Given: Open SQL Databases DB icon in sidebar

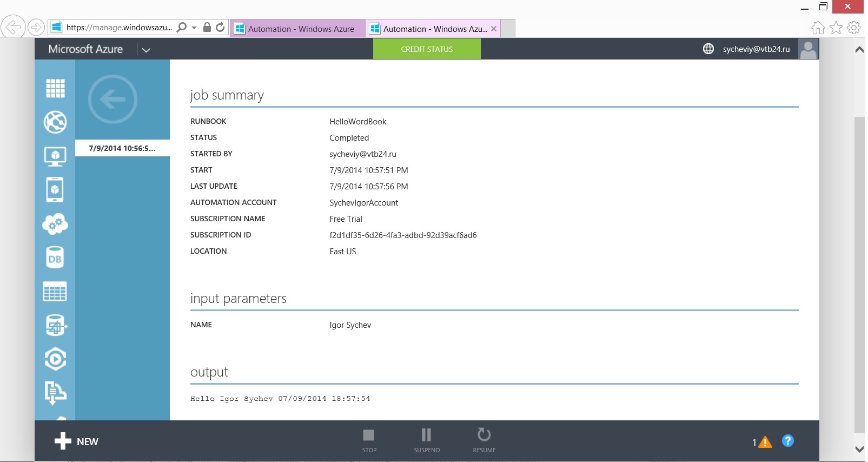Looking at the screenshot, I should [x=55, y=258].
